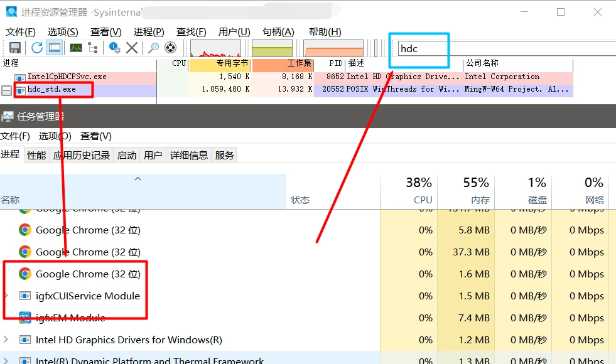Open the 进程(P) menu
Screen dimensions: 616x364
point(148,32)
